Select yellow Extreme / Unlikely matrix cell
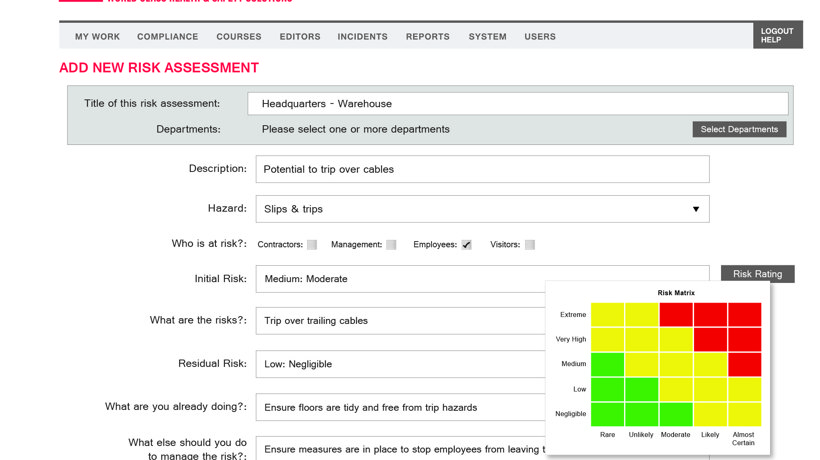The height and width of the screenshot is (460, 820). 642,315
